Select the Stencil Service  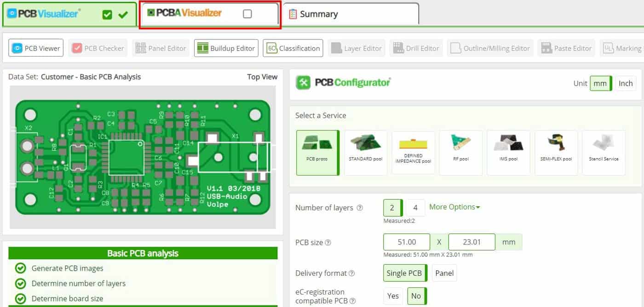coord(604,153)
